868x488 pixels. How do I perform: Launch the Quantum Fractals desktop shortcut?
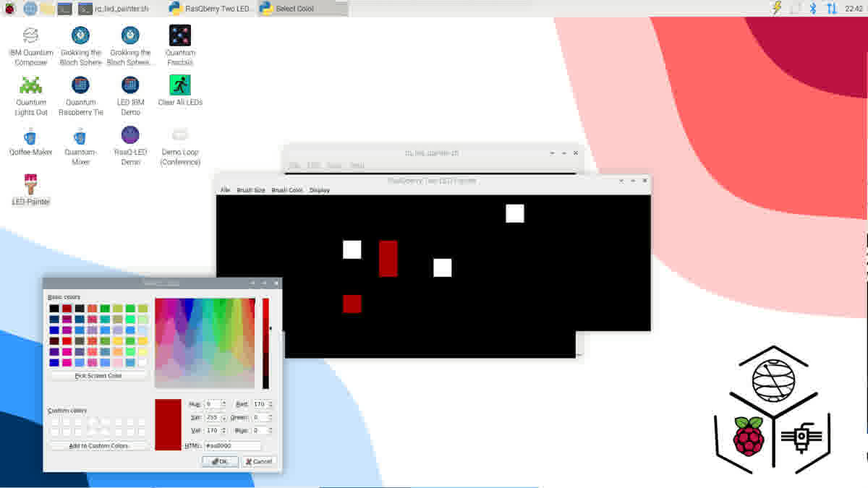click(x=179, y=46)
